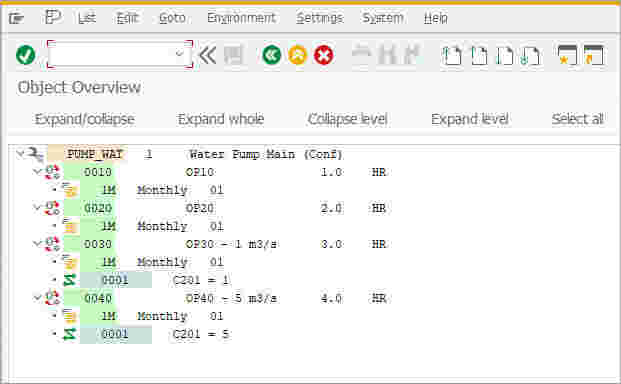Viewport: 621px width, 384px height.
Task: Click the greyed-out Find icon
Action: click(387, 55)
